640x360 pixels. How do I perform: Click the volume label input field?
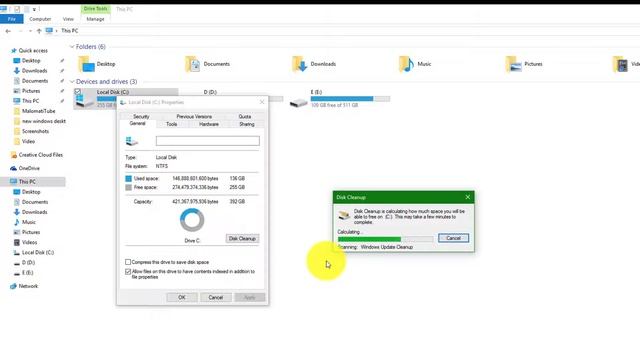pyautogui.click(x=207, y=141)
